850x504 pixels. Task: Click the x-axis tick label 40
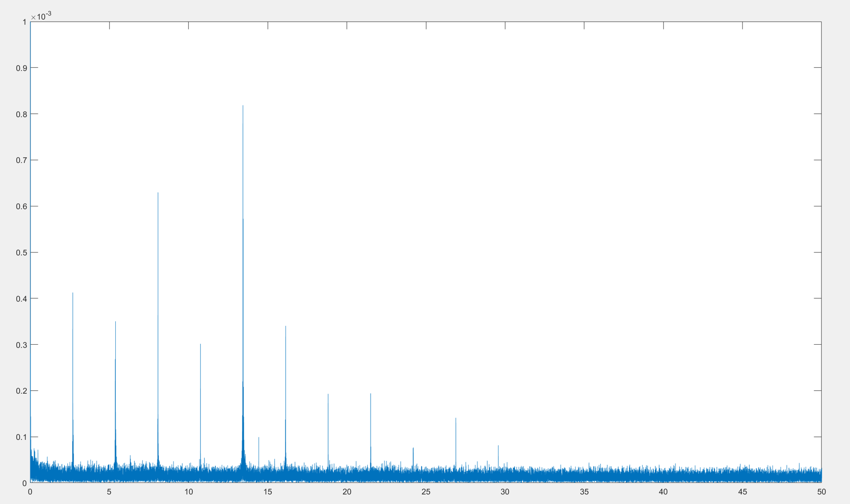pos(663,492)
